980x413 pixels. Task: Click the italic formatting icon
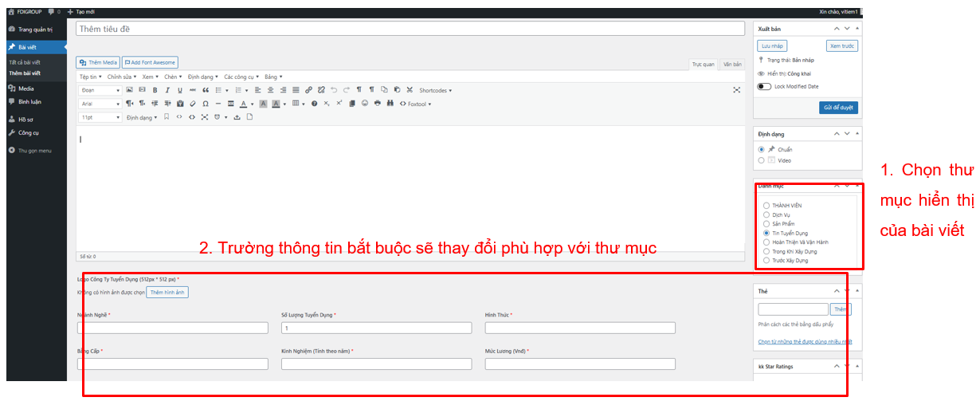167,90
